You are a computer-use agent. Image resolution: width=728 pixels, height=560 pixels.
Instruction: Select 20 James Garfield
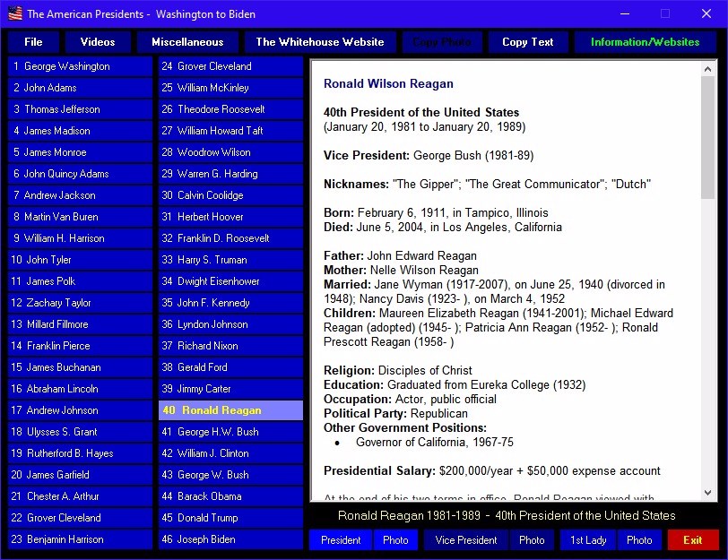81,475
